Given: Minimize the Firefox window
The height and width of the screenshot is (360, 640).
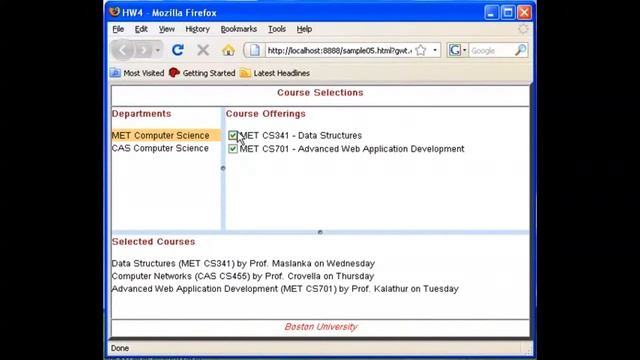Looking at the screenshot, I should 491,13.
